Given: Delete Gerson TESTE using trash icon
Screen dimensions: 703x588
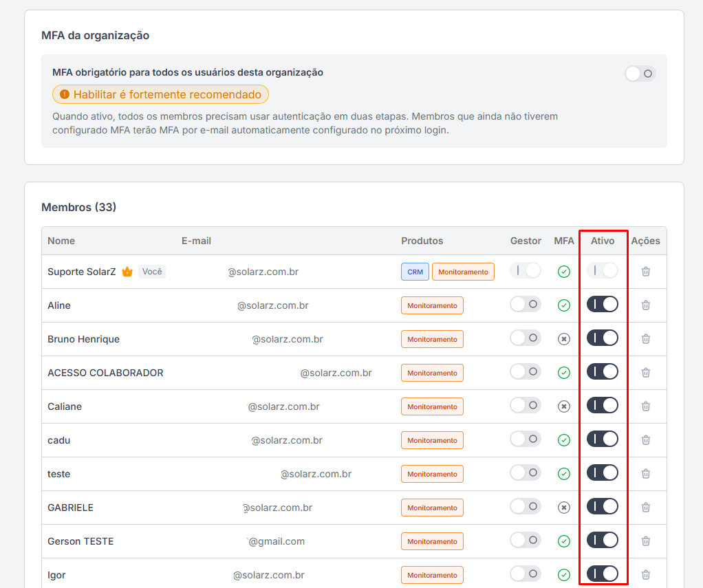Looking at the screenshot, I should click(646, 541).
